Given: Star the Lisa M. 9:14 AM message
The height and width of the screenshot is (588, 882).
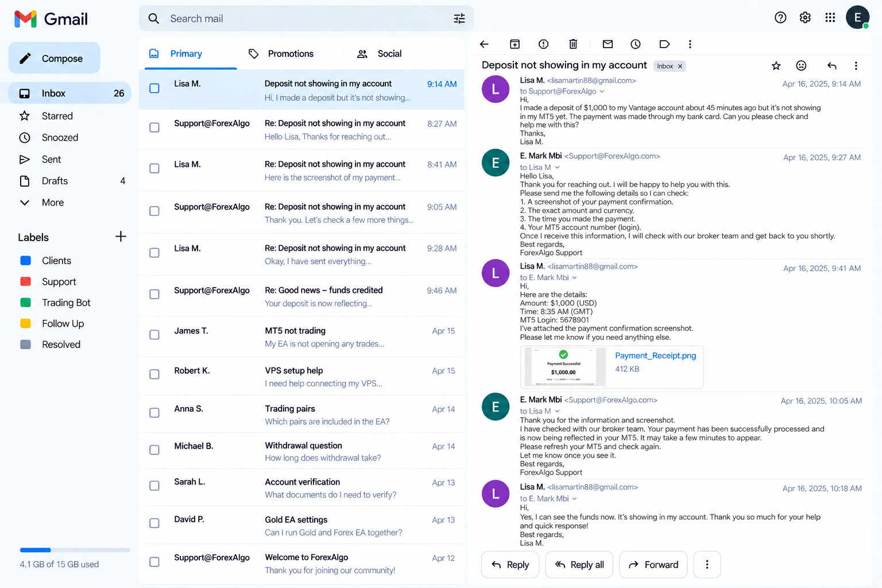Looking at the screenshot, I should pyautogui.click(x=776, y=66).
